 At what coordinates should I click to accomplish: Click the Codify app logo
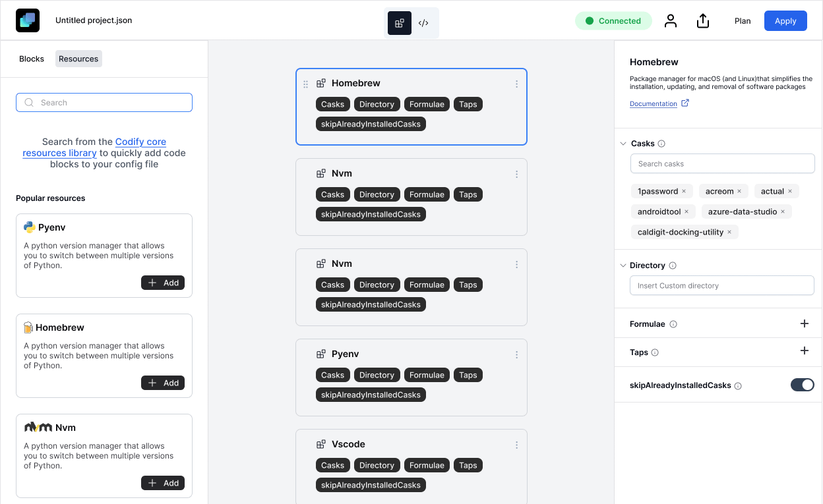pyautogui.click(x=28, y=20)
